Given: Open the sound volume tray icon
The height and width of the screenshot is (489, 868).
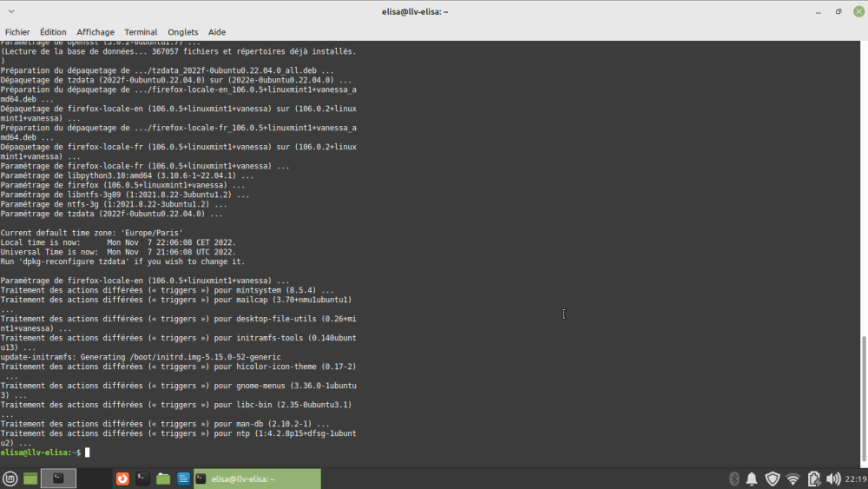Looking at the screenshot, I should [x=833, y=479].
